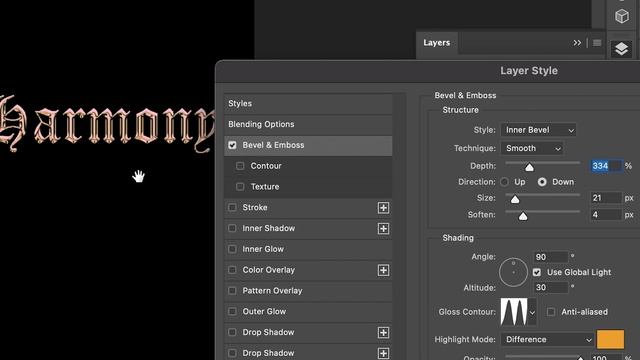Click the Soften value field showing 4
This screenshot has width=640, height=360.
point(607,215)
